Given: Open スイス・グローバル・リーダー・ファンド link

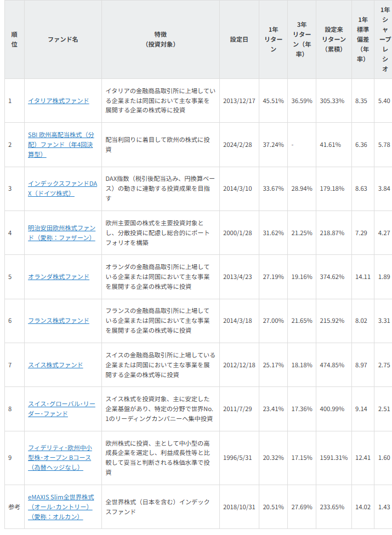Looking at the screenshot, I should tap(61, 409).
